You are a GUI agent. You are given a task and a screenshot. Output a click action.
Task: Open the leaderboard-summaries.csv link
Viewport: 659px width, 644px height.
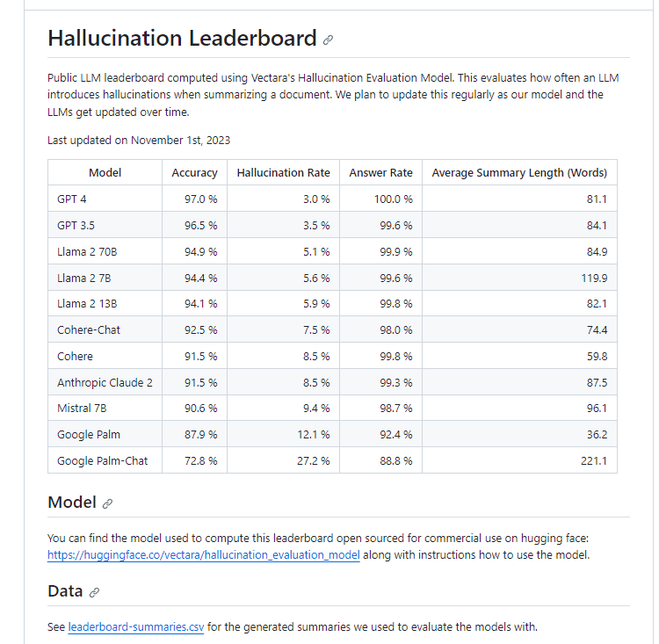click(x=135, y=626)
